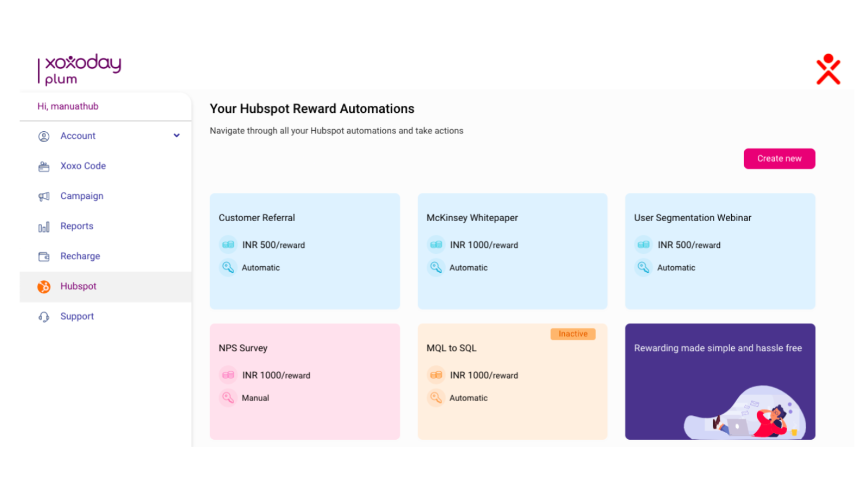Click the 'Navigate through all your Hubspot automations' subtitle
Viewport: 868px width, 488px height.
tap(336, 131)
